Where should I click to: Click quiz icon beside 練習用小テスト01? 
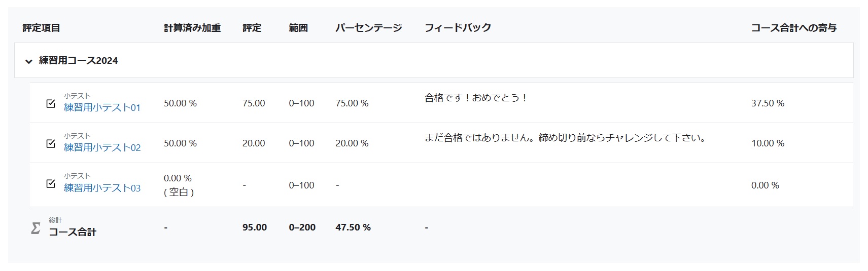point(51,103)
